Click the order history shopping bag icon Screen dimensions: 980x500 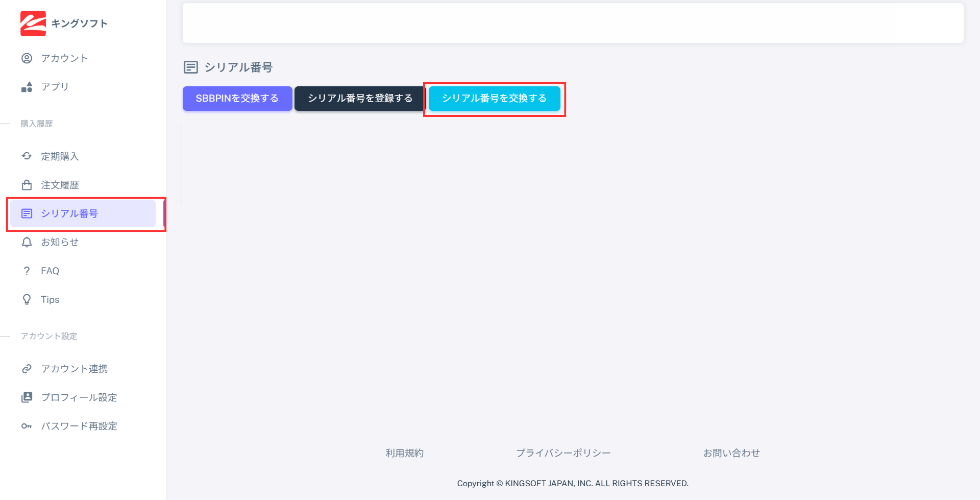(27, 185)
